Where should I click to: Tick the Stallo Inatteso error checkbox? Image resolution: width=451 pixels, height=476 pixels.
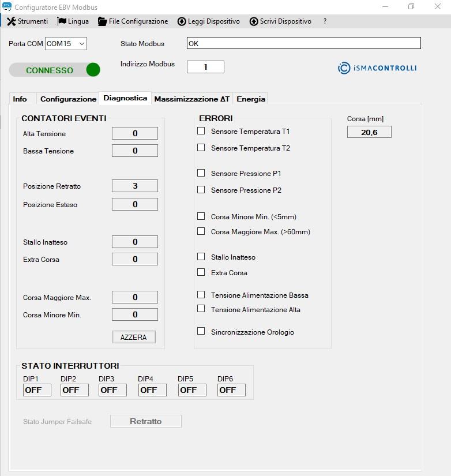(x=201, y=256)
